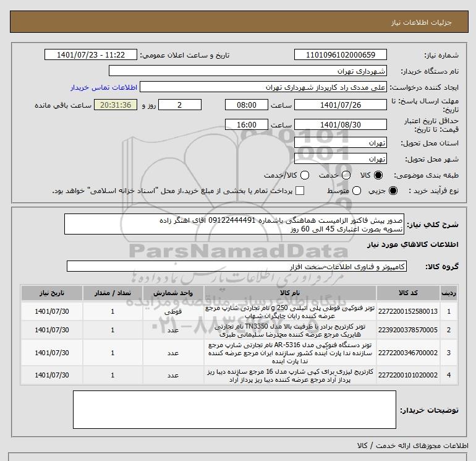Click the label شرح کلی نیاز
The width and height of the screenshot is (476, 461).
click(x=433, y=225)
